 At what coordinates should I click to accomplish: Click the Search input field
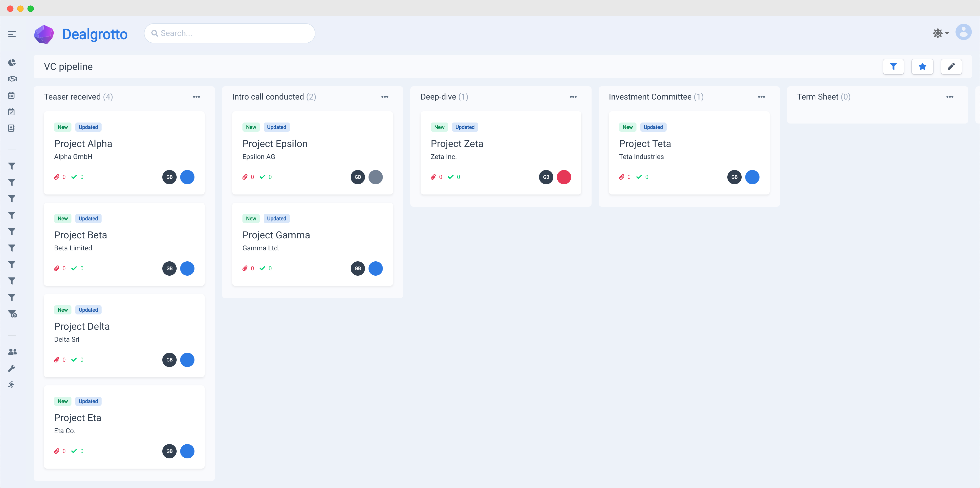[229, 33]
